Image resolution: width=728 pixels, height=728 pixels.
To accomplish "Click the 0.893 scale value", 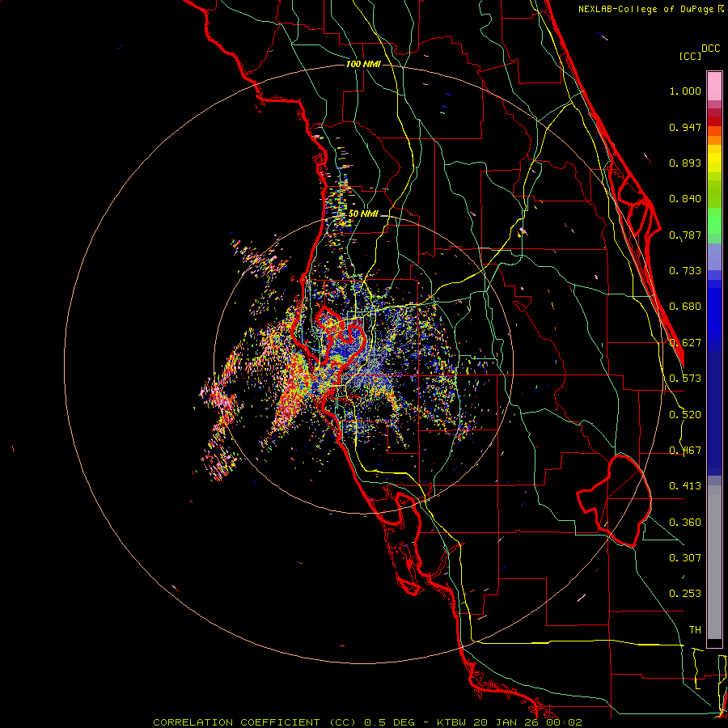I will coord(685,163).
